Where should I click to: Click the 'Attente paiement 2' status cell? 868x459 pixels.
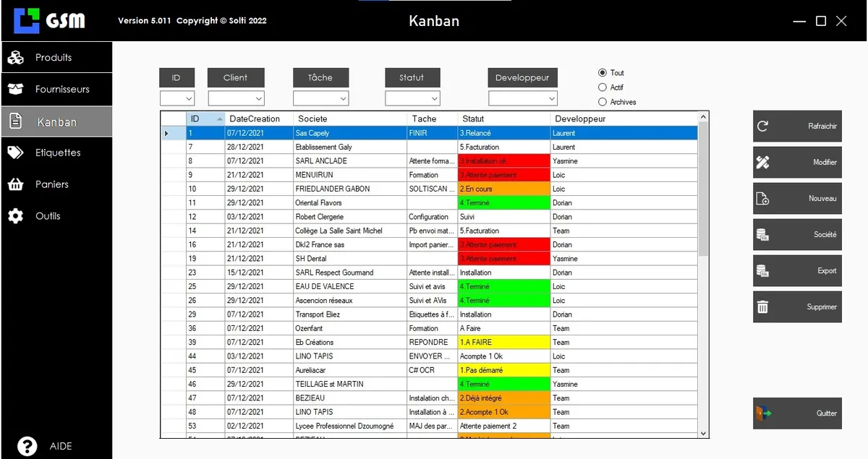click(x=503, y=426)
